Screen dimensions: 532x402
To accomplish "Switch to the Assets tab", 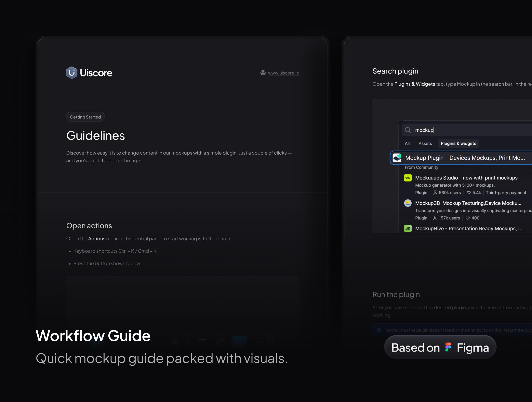I will coord(425,144).
